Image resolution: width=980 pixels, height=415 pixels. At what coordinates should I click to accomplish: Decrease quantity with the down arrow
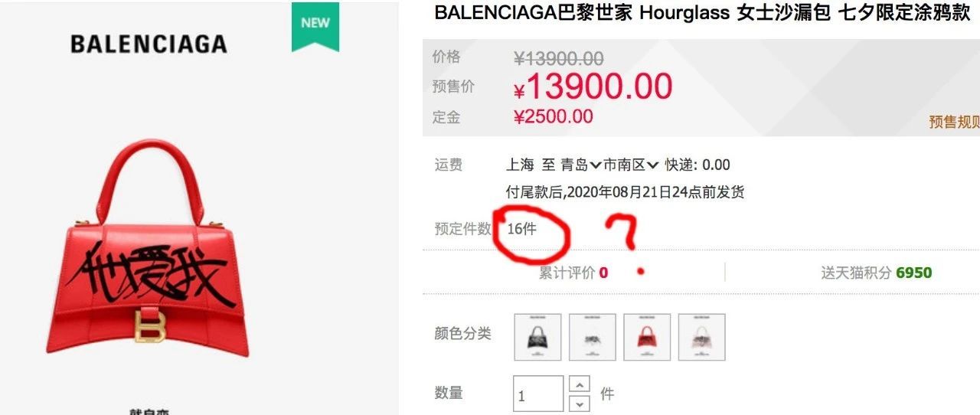coord(581,404)
